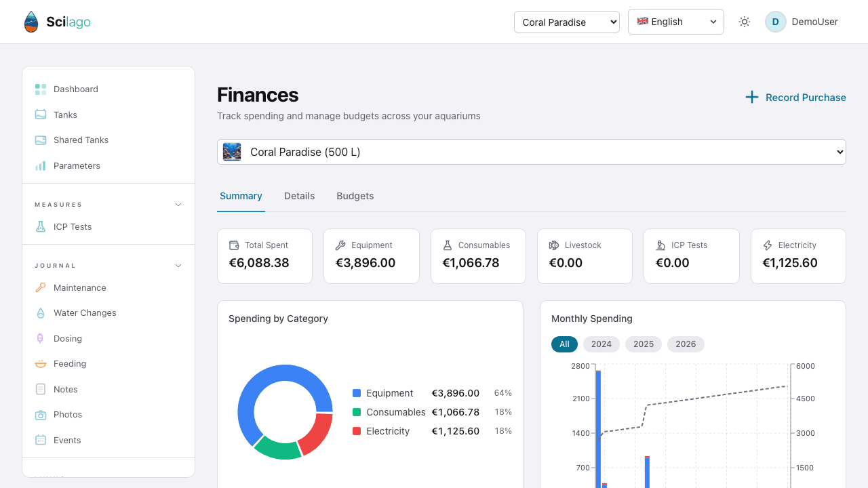Open the Coral Paradise tank selector in header
Viewport: 868px width, 488px height.
(x=567, y=22)
